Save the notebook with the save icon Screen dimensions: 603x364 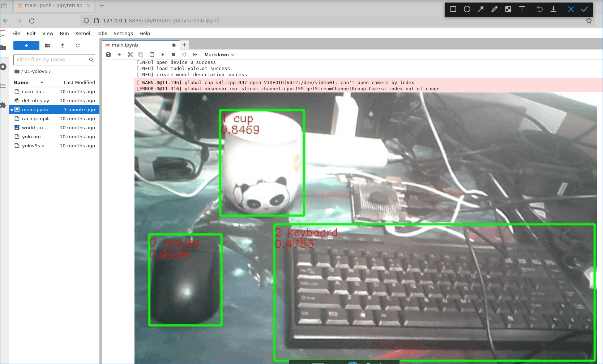(108, 55)
